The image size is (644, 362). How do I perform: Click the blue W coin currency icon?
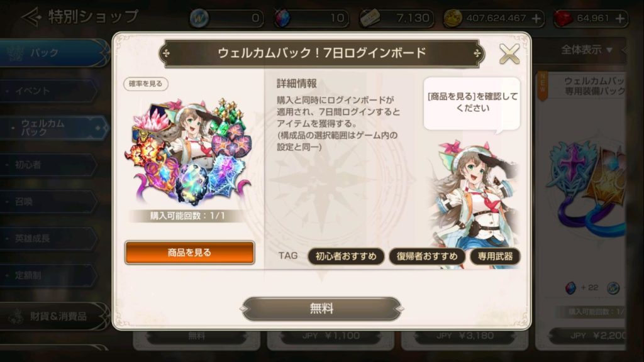[x=199, y=18]
